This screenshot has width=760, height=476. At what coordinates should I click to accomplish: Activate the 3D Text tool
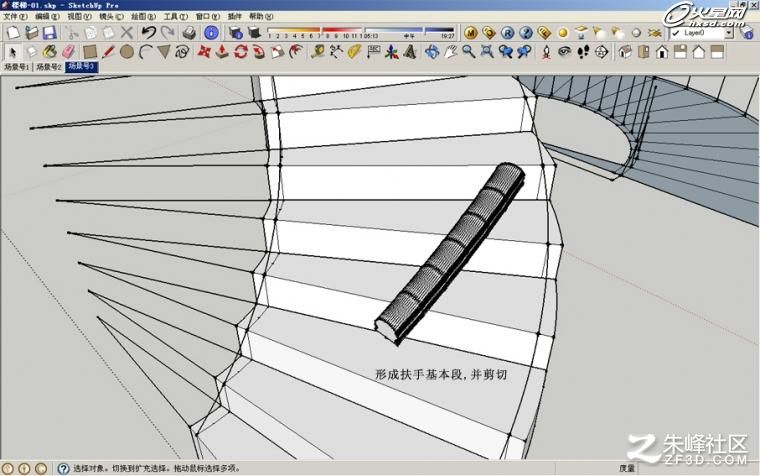coord(410,51)
